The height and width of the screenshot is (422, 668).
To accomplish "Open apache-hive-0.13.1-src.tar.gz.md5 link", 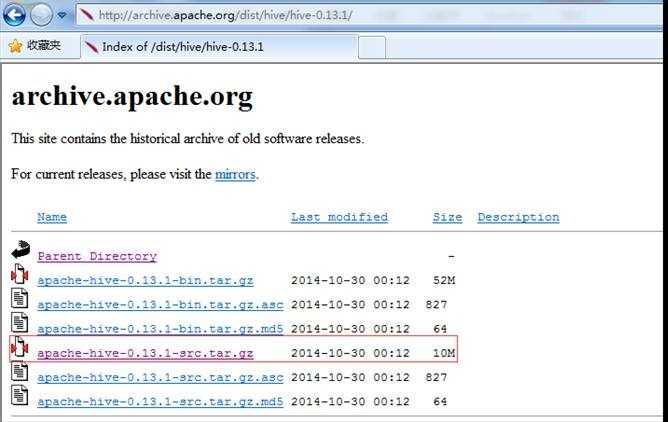I will tap(160, 402).
